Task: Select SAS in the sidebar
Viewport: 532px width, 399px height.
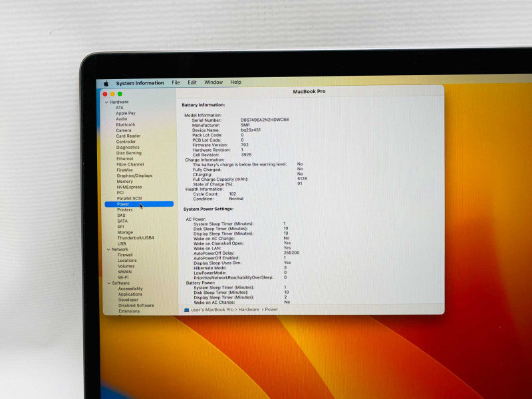Action: tap(121, 215)
